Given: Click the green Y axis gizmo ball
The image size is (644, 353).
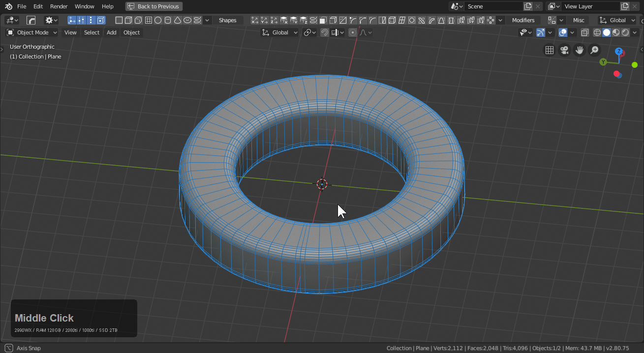Looking at the screenshot, I should [603, 62].
